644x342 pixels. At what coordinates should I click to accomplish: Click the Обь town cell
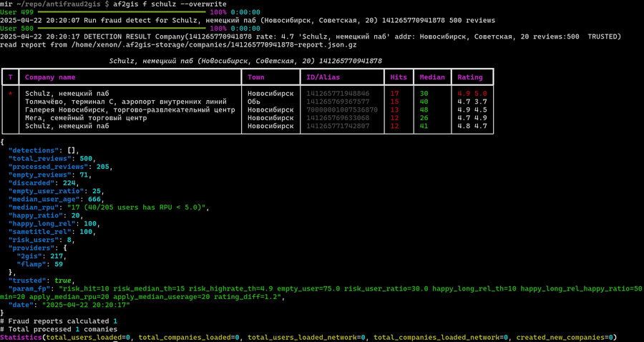click(x=256, y=102)
